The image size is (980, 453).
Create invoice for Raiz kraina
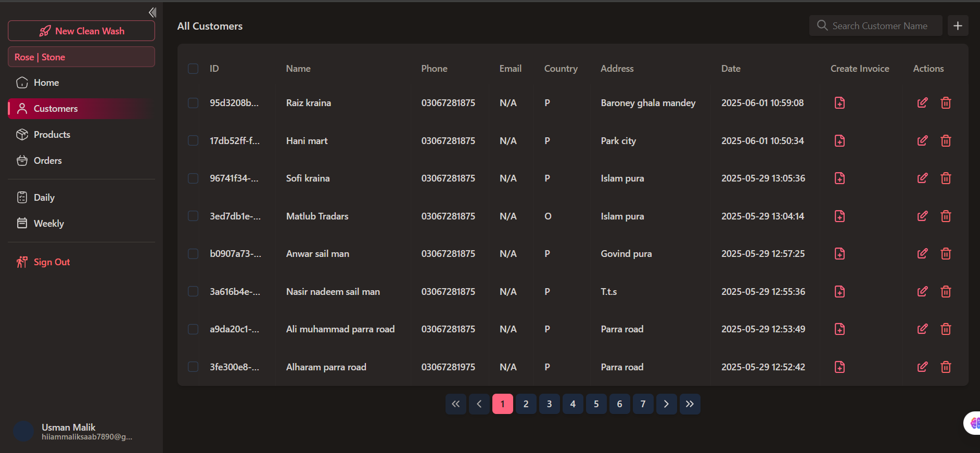click(839, 103)
